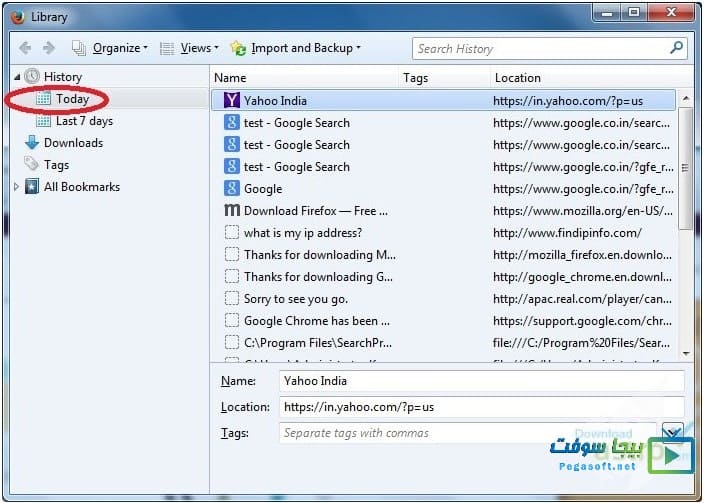Click the All Bookmarks star icon

point(32,186)
